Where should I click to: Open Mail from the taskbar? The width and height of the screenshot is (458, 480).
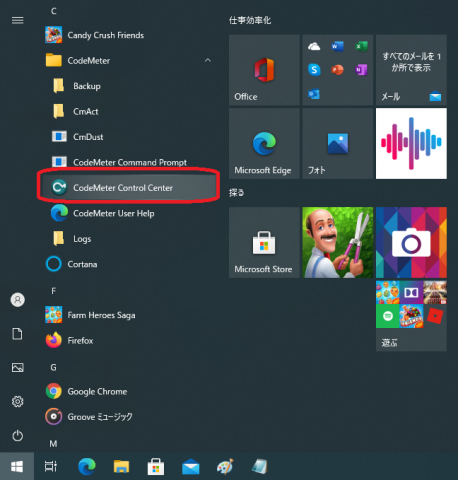click(x=191, y=466)
